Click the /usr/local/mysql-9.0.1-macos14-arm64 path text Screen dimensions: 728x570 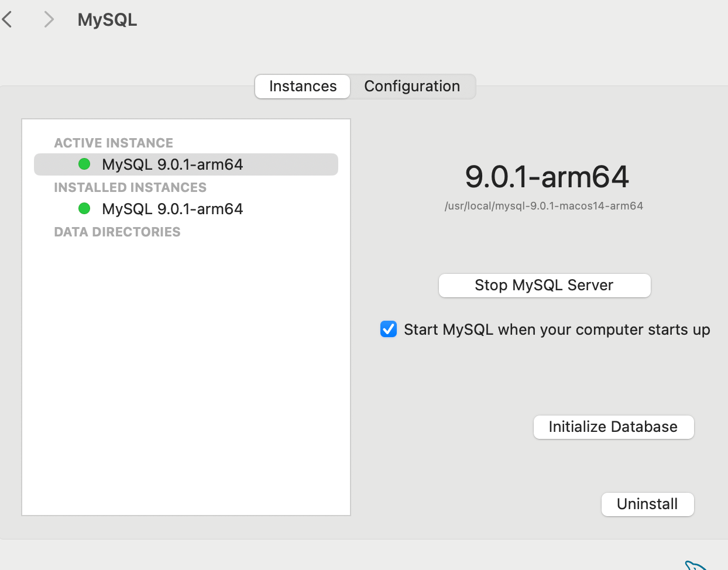(544, 206)
